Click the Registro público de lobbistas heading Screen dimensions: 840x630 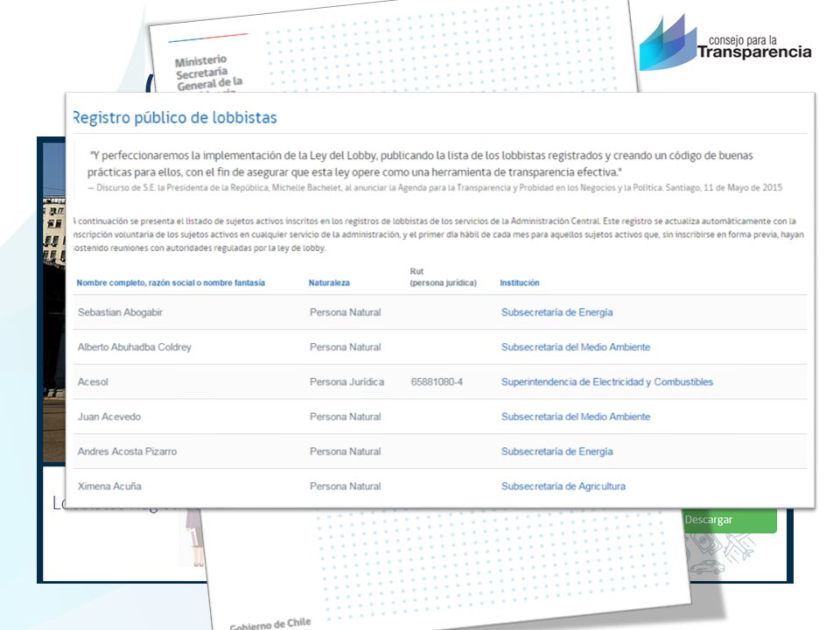click(x=175, y=118)
